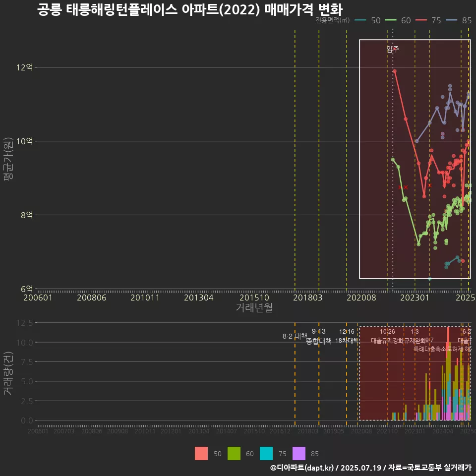Image resolution: width=476 pixels, height=476 pixels.
Task: Click 200806 on the price chart x-axis
Action: (x=91, y=297)
